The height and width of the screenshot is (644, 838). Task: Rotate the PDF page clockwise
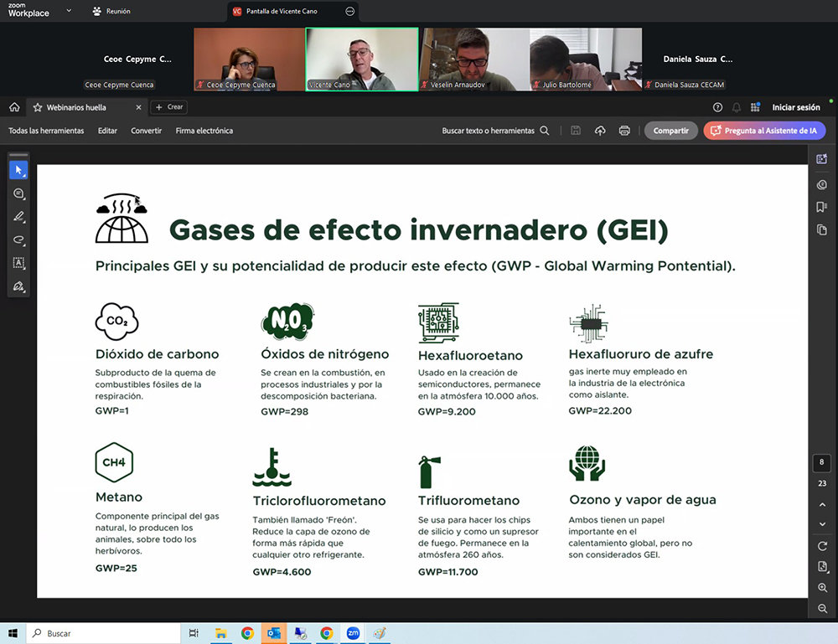[x=823, y=545]
